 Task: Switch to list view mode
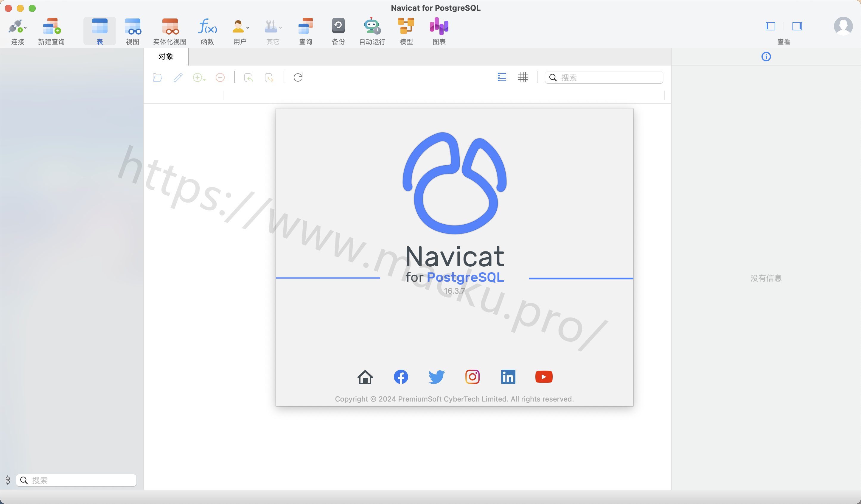click(502, 77)
